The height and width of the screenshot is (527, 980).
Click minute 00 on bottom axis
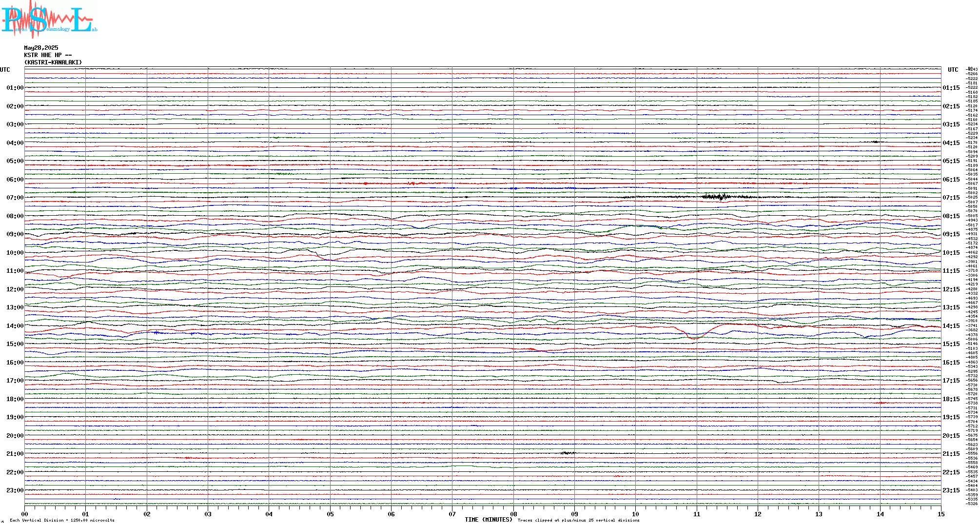24,514
